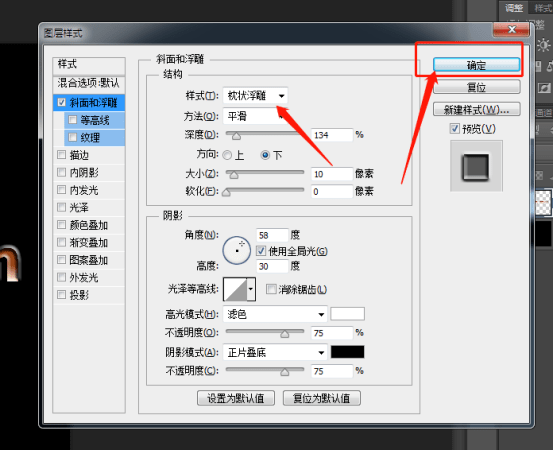Click the black shadow color swatch

coord(347,352)
